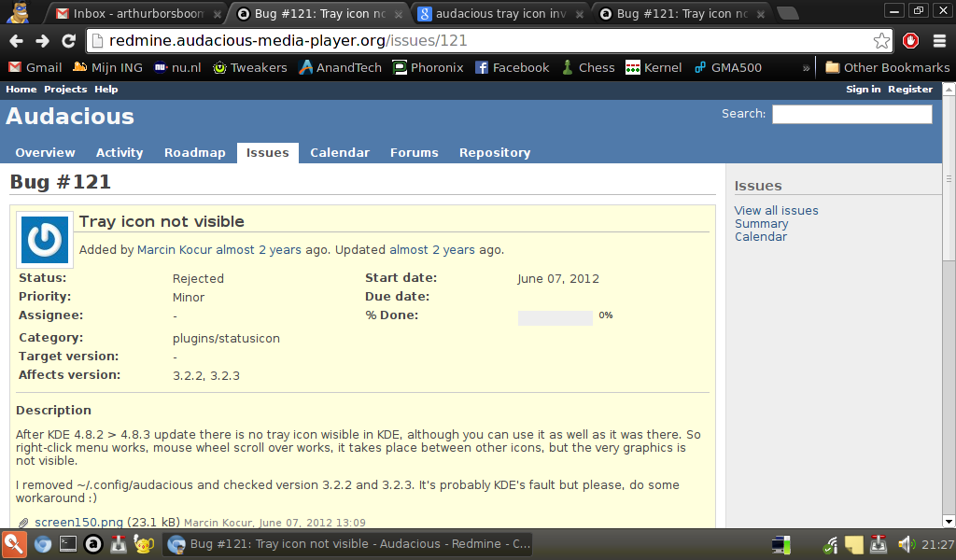Image resolution: width=956 pixels, height=560 pixels.
Task: Open the Roadmap project tab
Action: (x=194, y=153)
